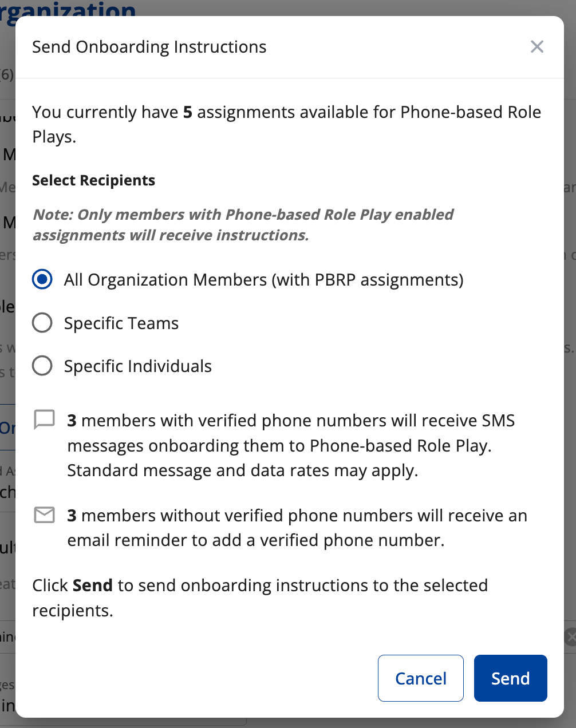Pick the Specific Individuals radio option

(x=42, y=366)
